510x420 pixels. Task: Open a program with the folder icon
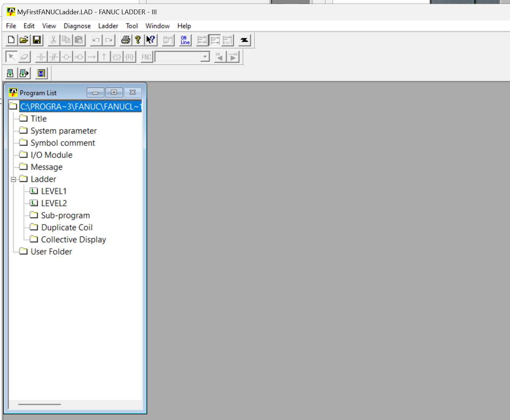click(x=24, y=40)
